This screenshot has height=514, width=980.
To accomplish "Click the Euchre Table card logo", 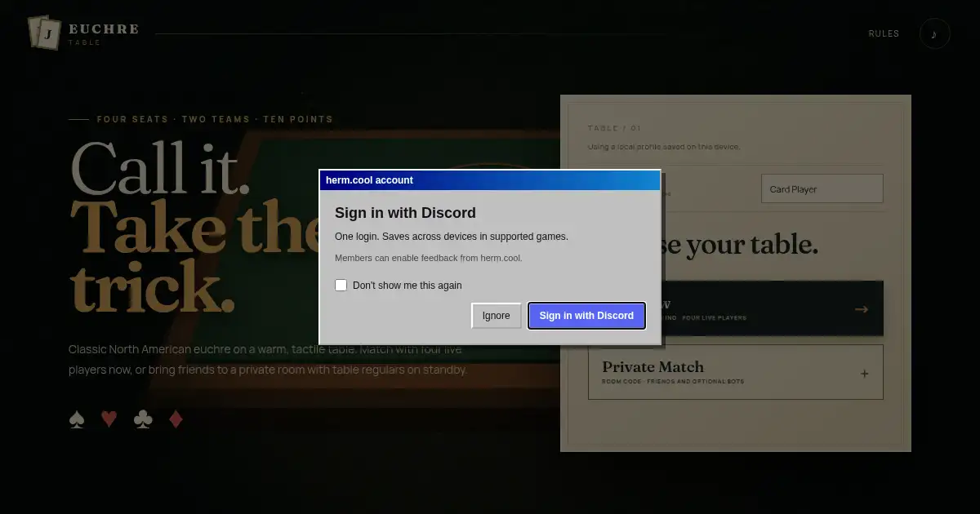I will click(45, 33).
